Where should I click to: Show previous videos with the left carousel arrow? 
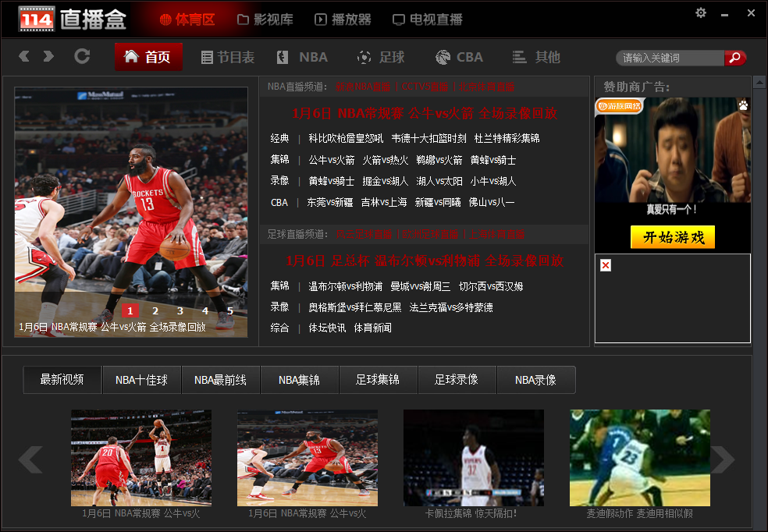pos(30,459)
